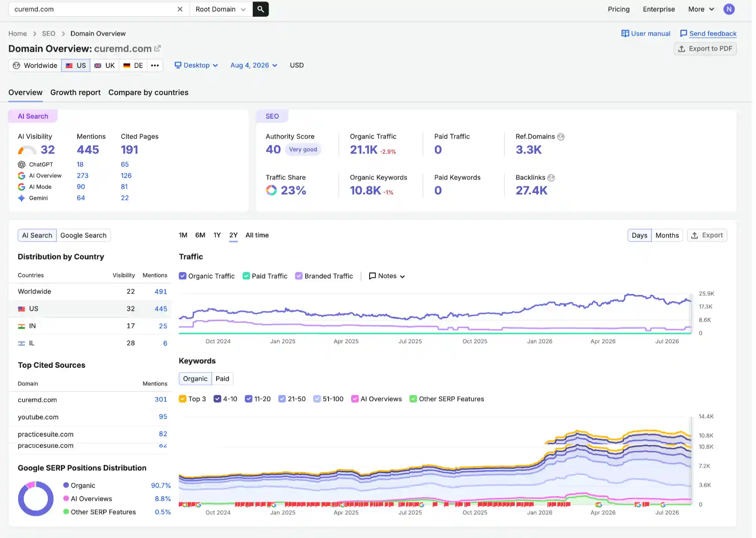The image size is (756, 538).
Task: Open the Desktop device dropdown
Action: (x=196, y=65)
